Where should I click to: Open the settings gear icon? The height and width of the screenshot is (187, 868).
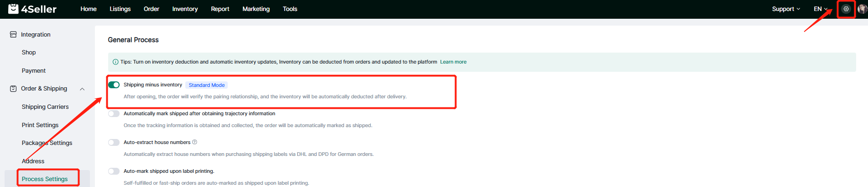846,9
